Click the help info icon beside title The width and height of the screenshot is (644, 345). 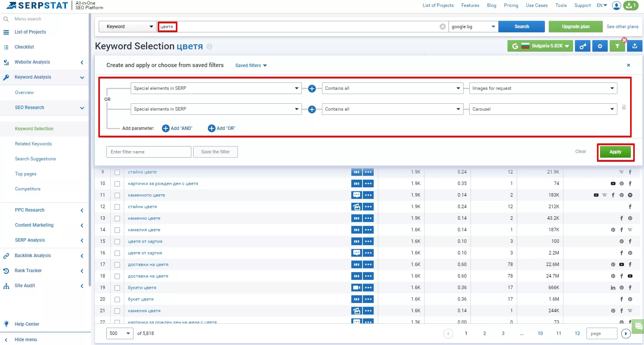click(x=209, y=47)
